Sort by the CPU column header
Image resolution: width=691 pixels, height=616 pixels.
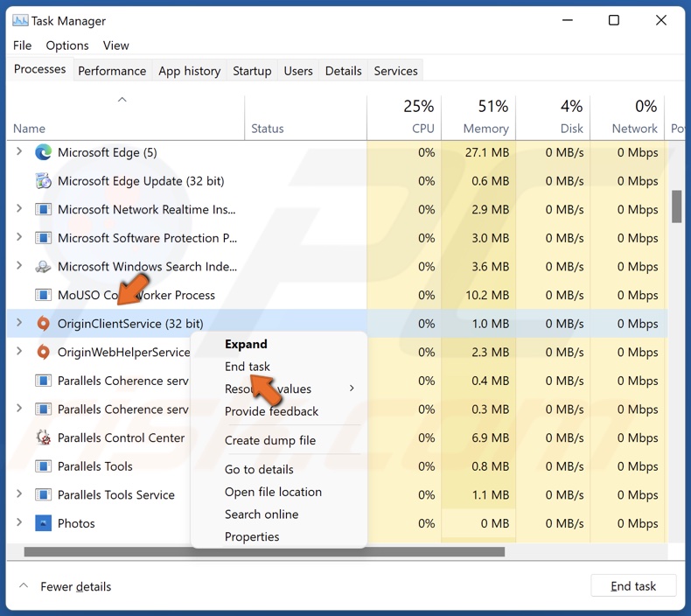point(404,118)
